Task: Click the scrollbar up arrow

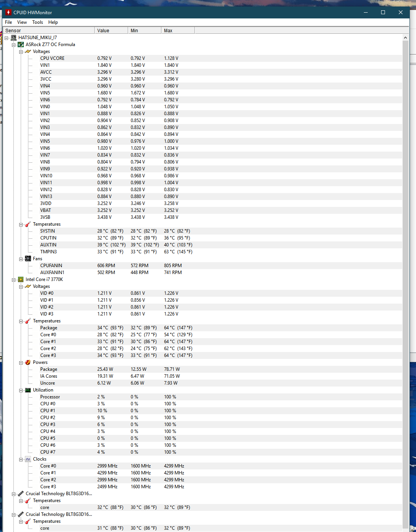Action: (x=406, y=38)
